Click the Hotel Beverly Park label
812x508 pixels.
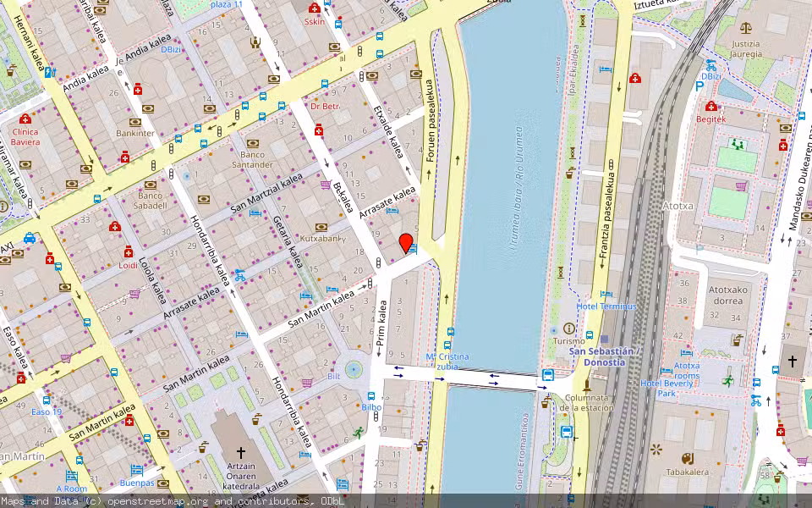[668, 388]
